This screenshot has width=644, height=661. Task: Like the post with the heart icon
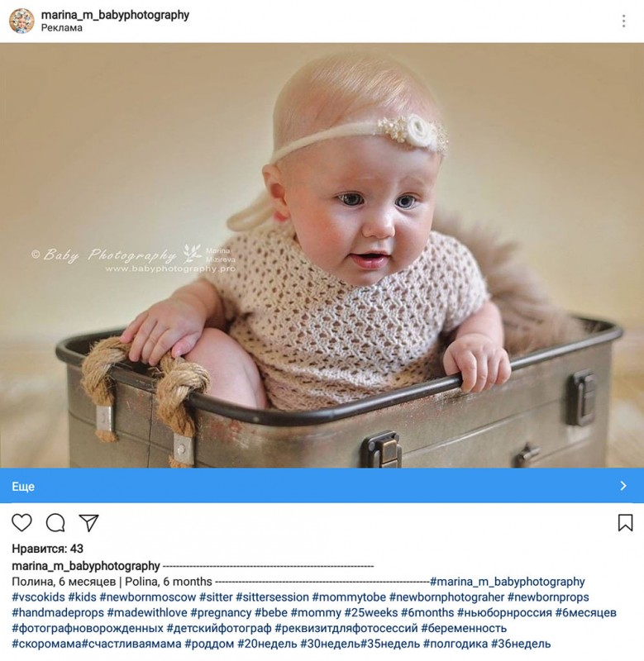pos(21,523)
